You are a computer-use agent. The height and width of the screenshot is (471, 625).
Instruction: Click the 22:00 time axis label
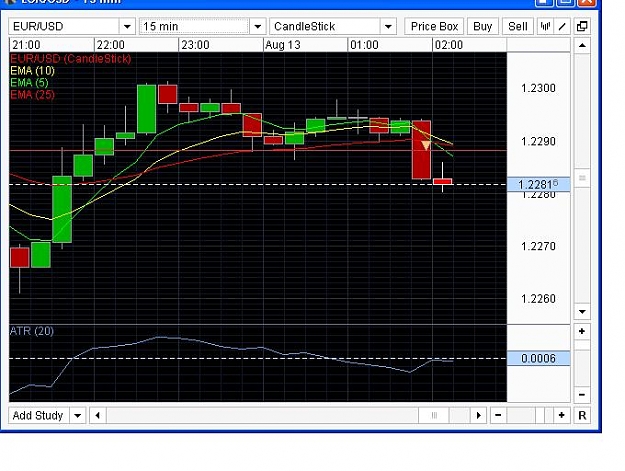click(110, 45)
